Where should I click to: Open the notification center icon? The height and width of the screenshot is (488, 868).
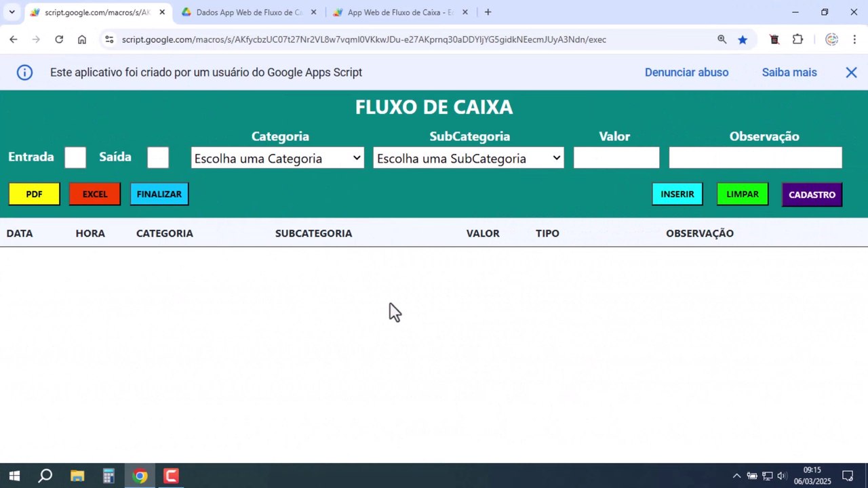coord(848,476)
